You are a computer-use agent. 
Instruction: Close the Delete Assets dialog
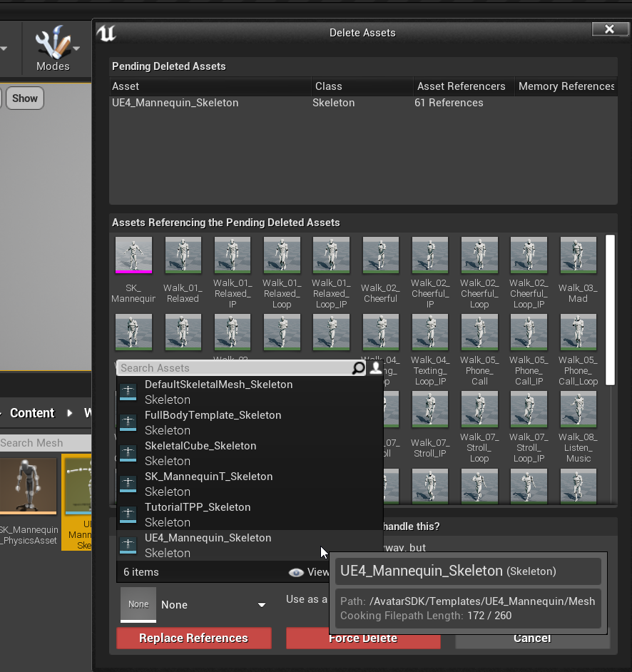point(610,29)
